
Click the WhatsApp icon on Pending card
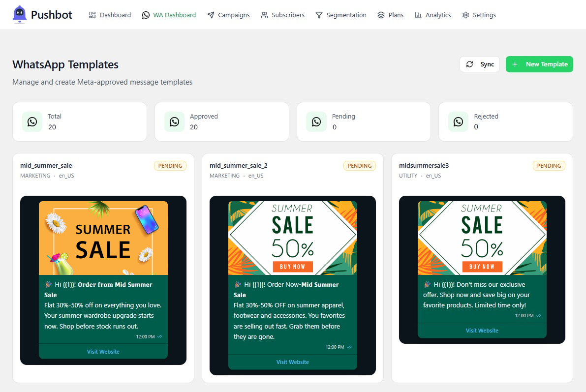(x=316, y=121)
